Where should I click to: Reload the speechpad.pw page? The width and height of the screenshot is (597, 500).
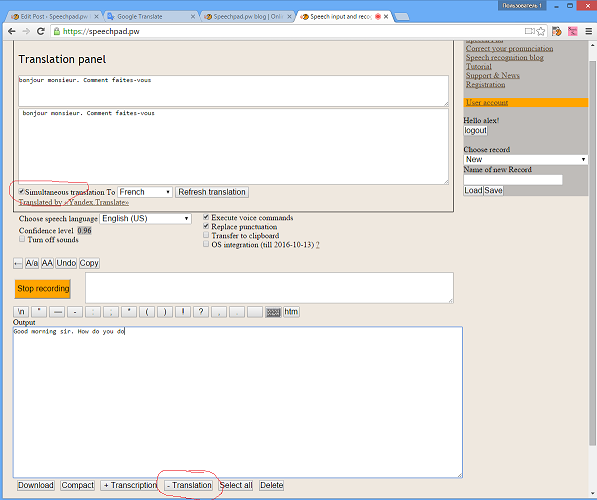click(41, 31)
